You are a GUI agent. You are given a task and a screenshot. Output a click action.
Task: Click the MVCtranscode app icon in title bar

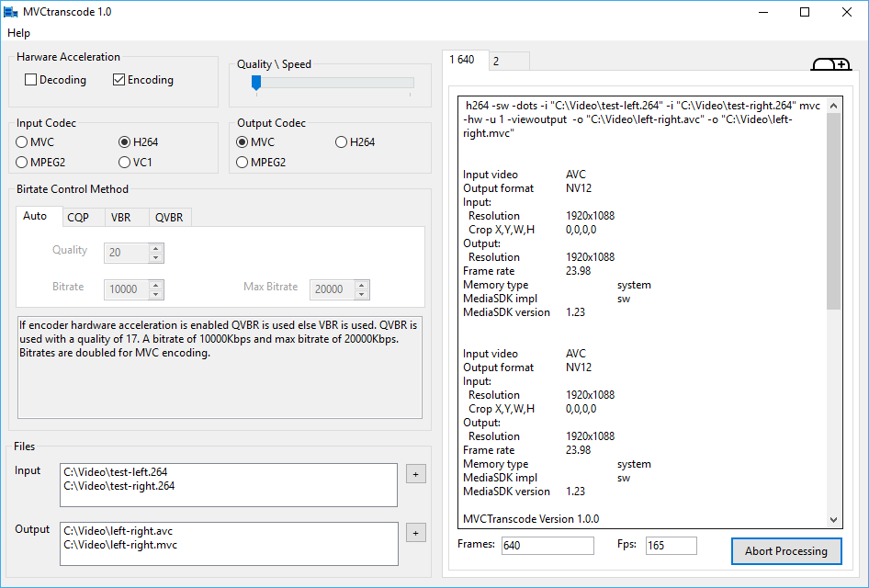[x=10, y=12]
